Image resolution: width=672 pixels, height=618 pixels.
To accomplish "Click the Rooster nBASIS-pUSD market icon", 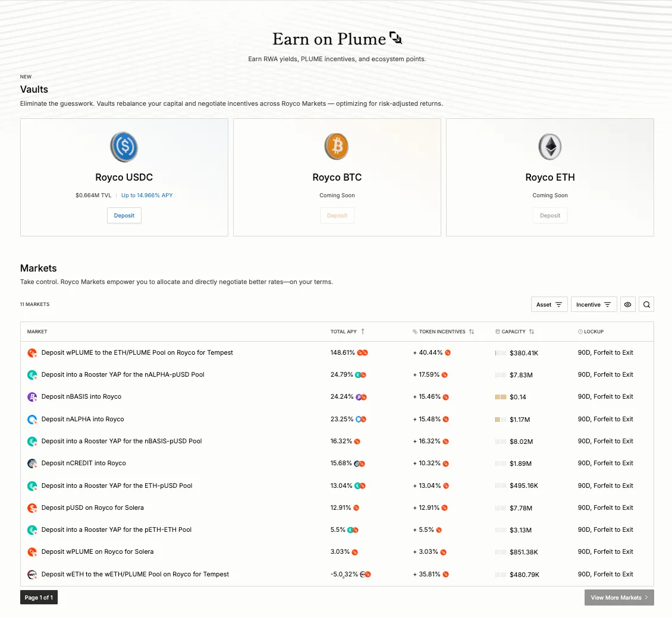I will click(32, 441).
